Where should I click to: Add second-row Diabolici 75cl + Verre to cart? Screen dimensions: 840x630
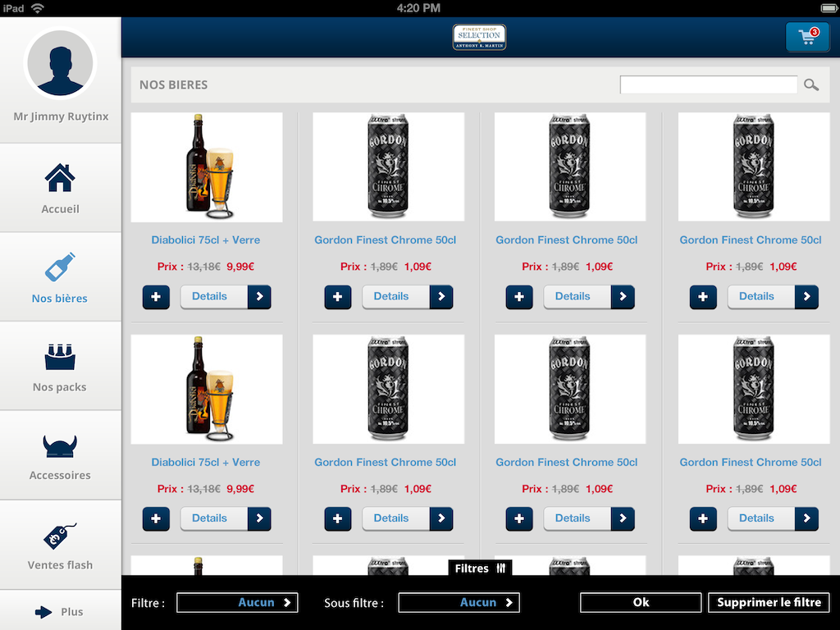click(156, 518)
